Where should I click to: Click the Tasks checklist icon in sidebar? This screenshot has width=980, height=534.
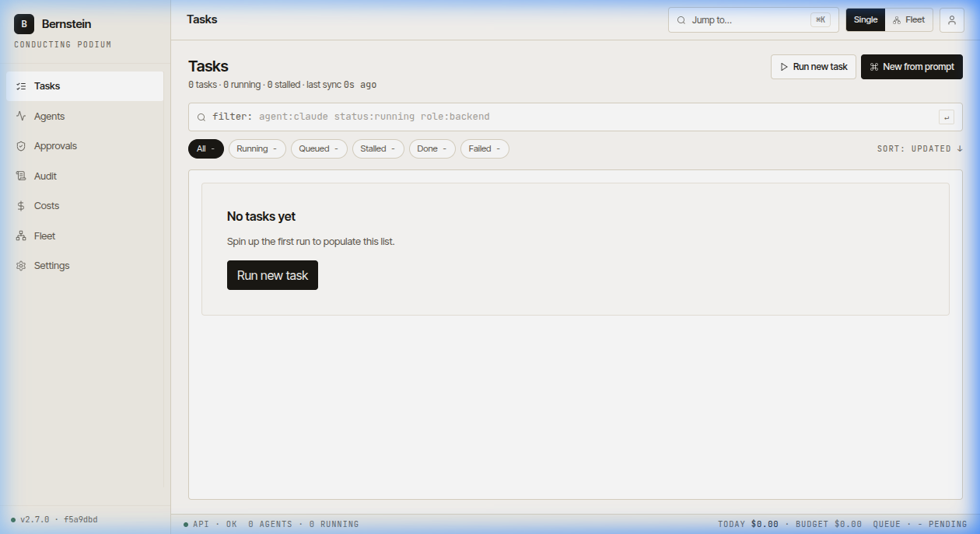coord(21,86)
